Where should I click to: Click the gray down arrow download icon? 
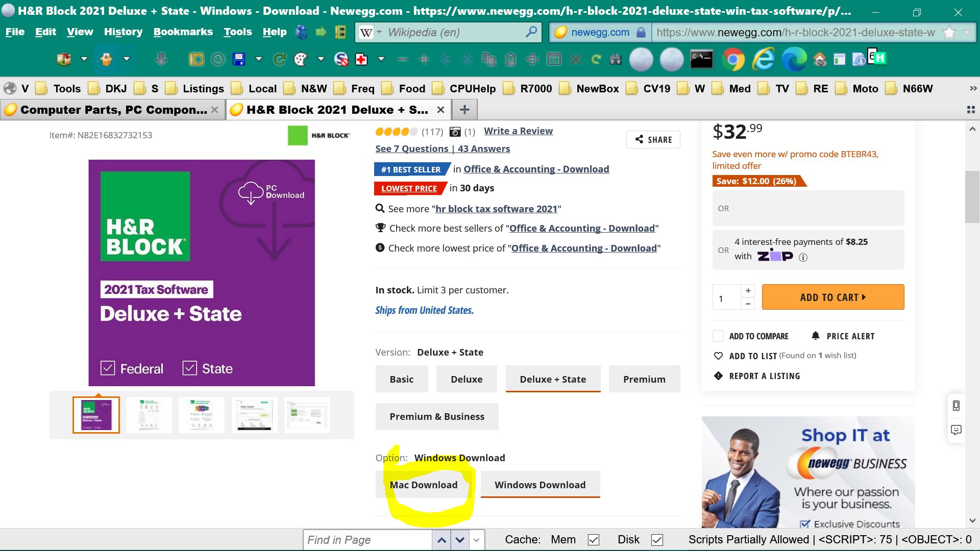pos(161,60)
